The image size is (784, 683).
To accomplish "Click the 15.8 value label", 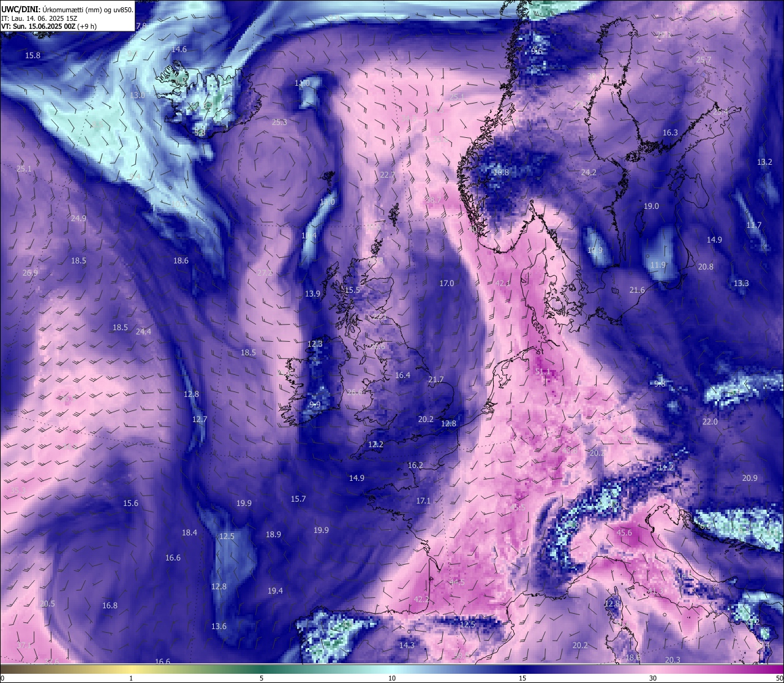I will pyautogui.click(x=32, y=55).
